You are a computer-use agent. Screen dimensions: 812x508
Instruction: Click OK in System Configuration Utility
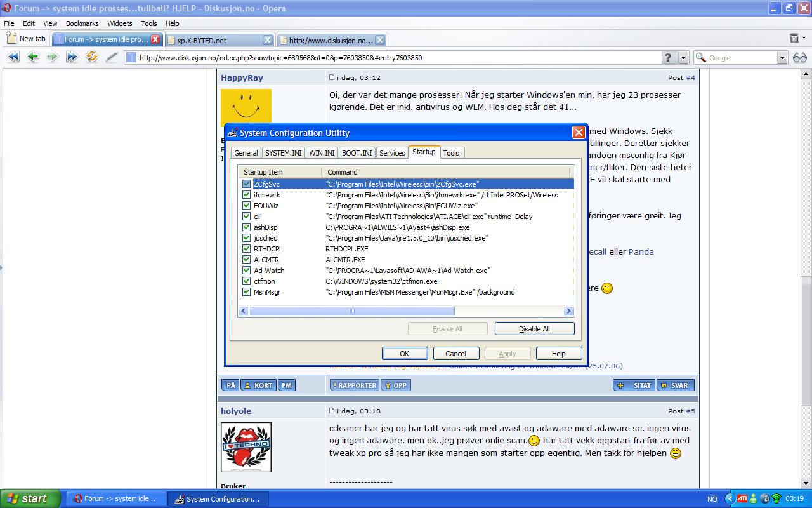point(405,354)
